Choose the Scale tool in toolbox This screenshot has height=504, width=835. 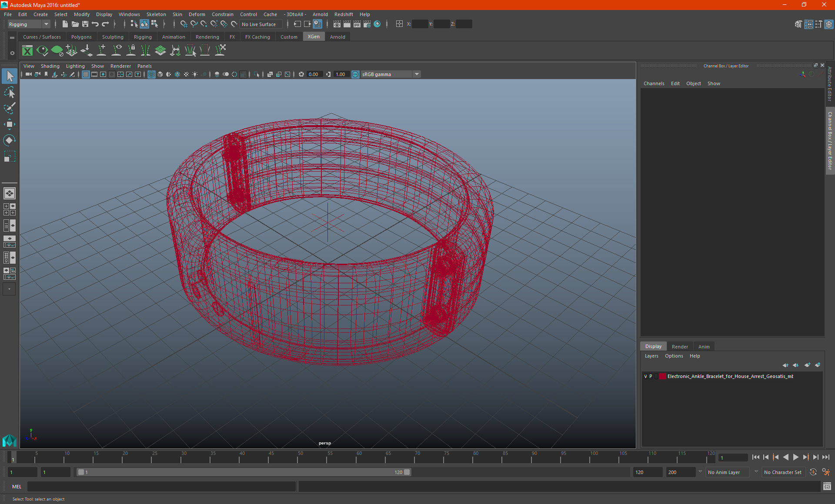point(10,156)
